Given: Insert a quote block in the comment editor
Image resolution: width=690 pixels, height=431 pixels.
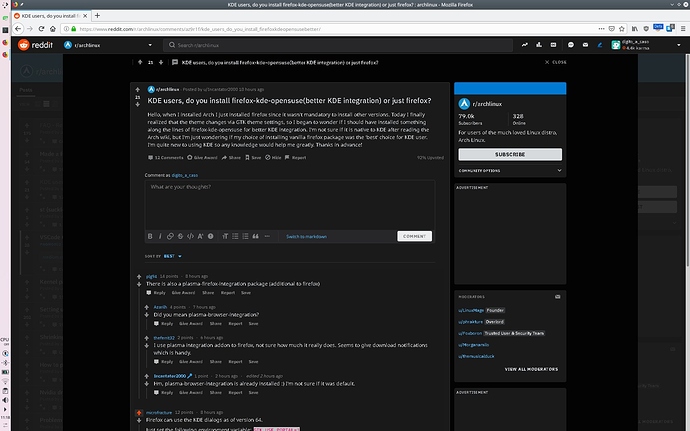Looking at the screenshot, I should [x=256, y=236].
